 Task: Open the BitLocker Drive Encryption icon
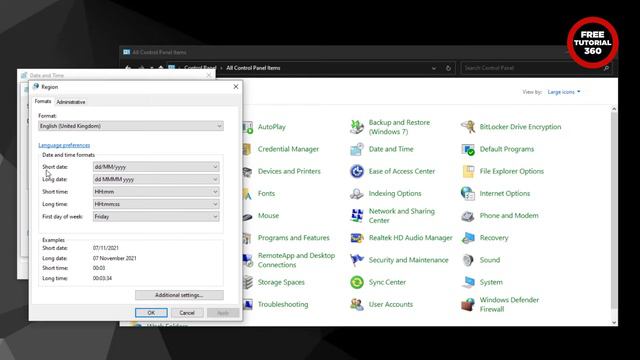point(468,127)
